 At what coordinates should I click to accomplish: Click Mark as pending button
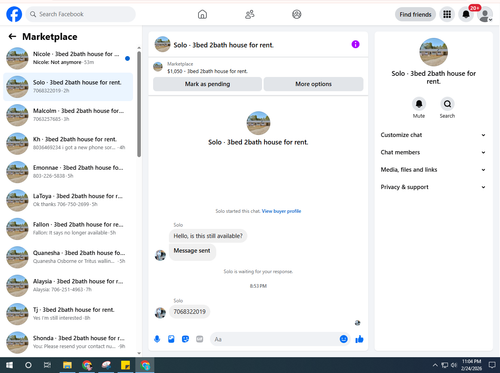coord(207,84)
